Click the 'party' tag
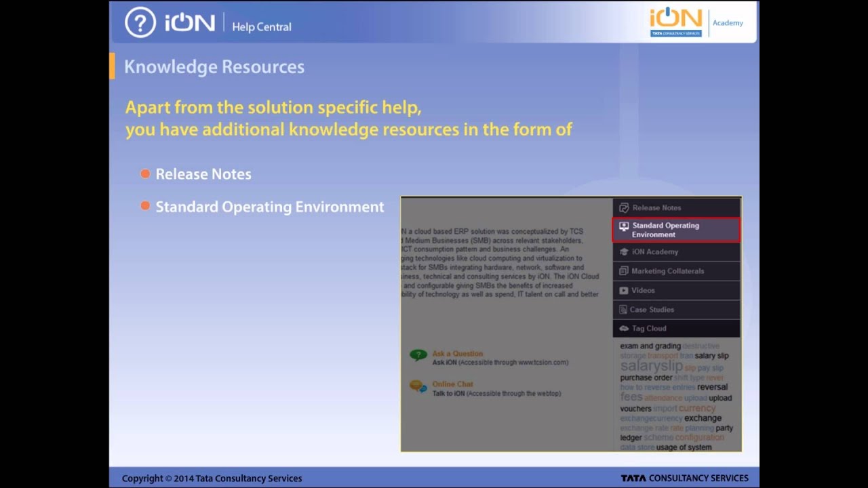868x488 pixels. tap(724, 428)
